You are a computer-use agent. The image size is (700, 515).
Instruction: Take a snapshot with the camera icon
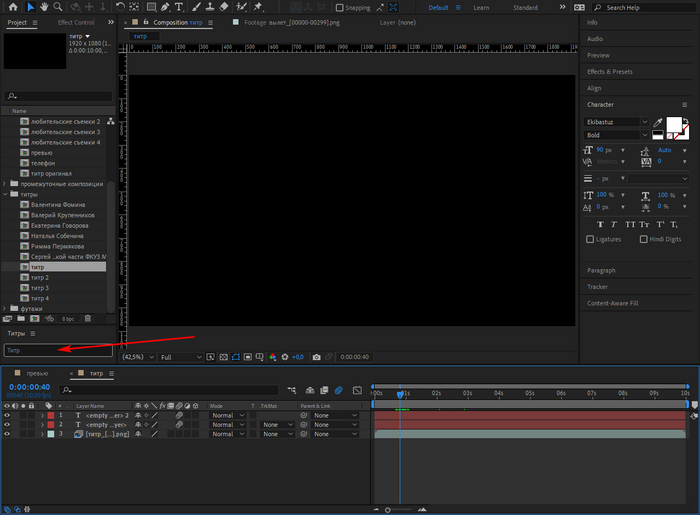pos(316,357)
